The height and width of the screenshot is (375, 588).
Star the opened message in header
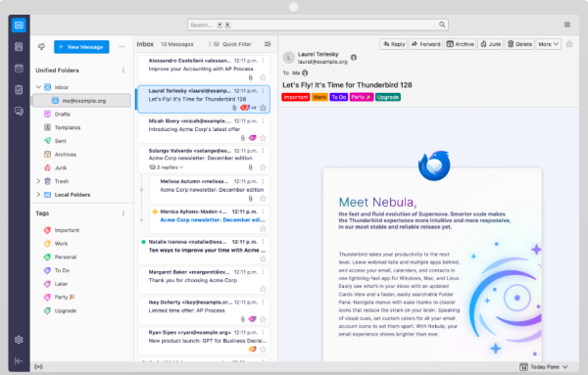click(569, 44)
